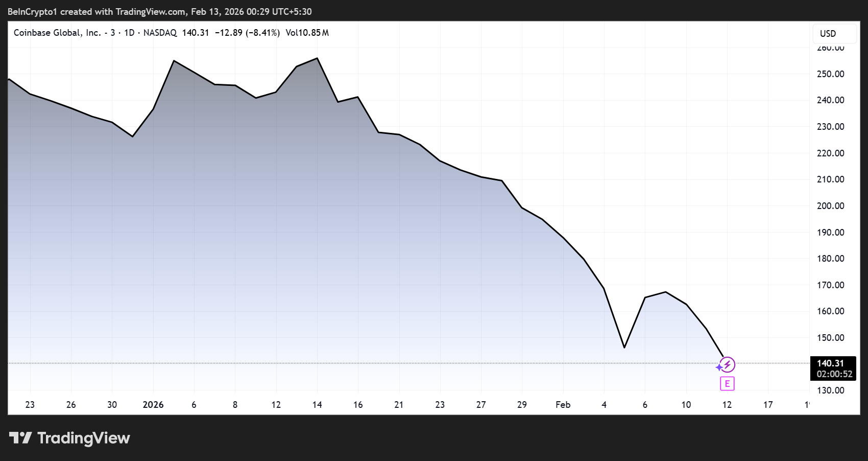868x461 pixels.
Task: Click the volume readout Vol10.85M
Action: pyautogui.click(x=309, y=32)
